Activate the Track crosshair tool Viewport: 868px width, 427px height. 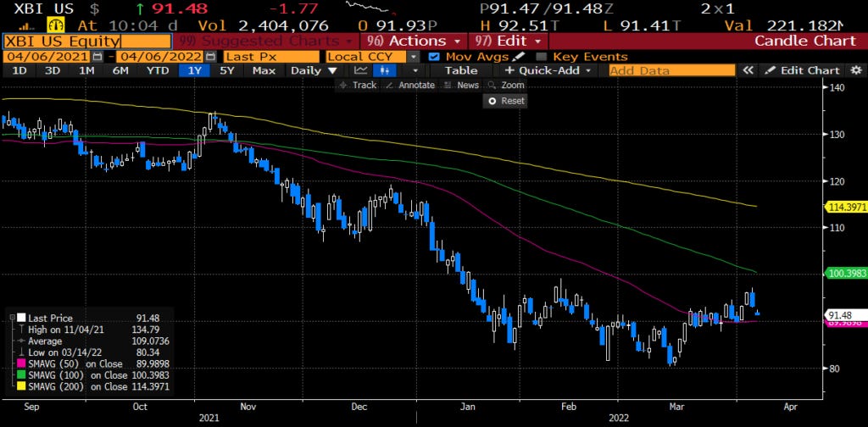click(x=358, y=86)
